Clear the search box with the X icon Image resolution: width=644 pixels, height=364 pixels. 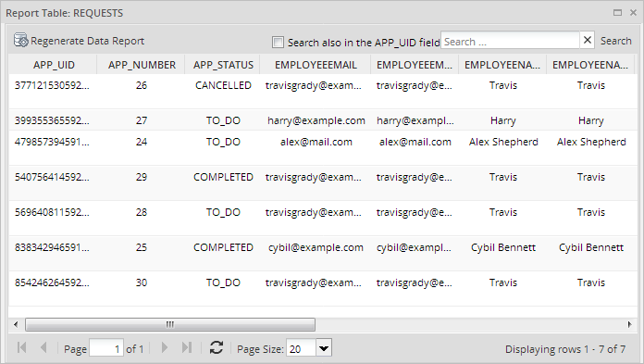[588, 41]
